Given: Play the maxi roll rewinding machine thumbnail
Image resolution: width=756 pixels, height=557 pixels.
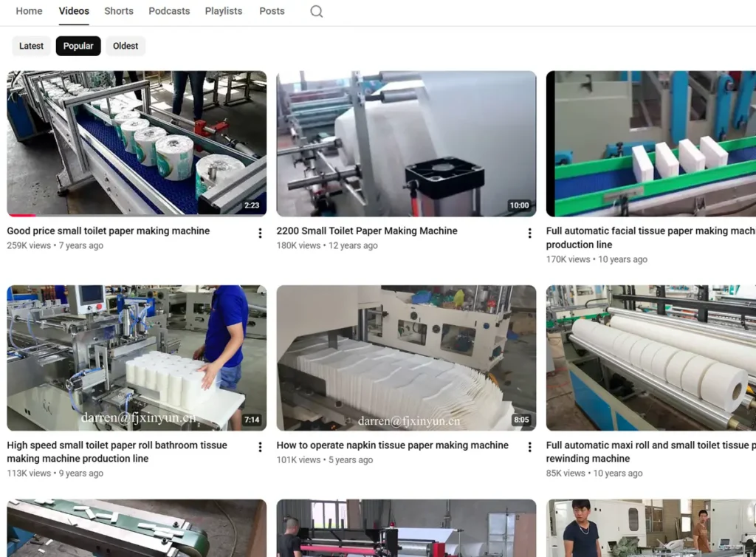Looking at the screenshot, I should [651, 358].
